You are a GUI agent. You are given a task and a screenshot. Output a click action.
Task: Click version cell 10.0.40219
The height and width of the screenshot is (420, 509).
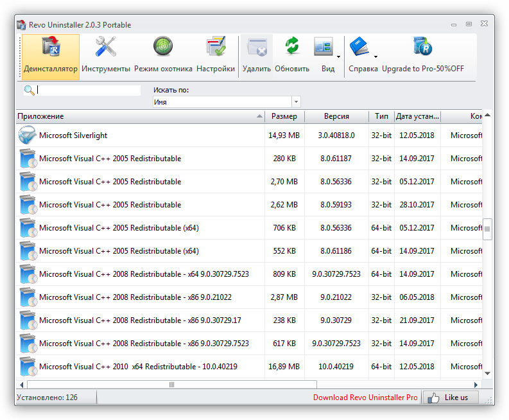(336, 367)
